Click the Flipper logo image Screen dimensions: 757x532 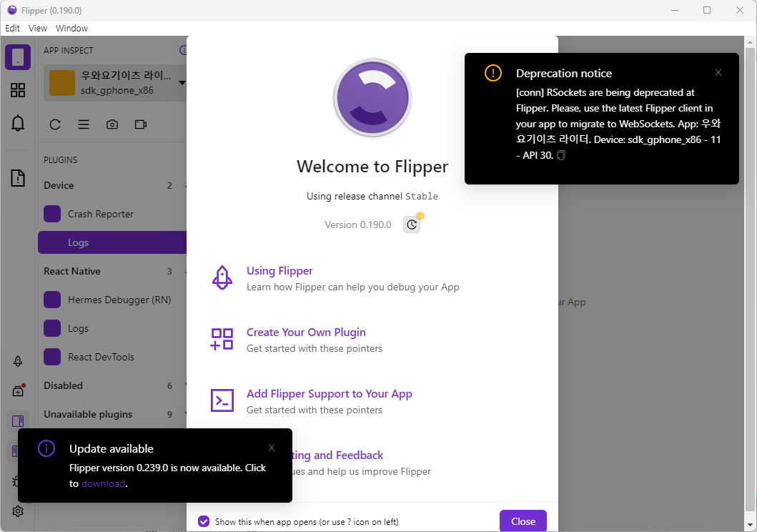click(372, 98)
